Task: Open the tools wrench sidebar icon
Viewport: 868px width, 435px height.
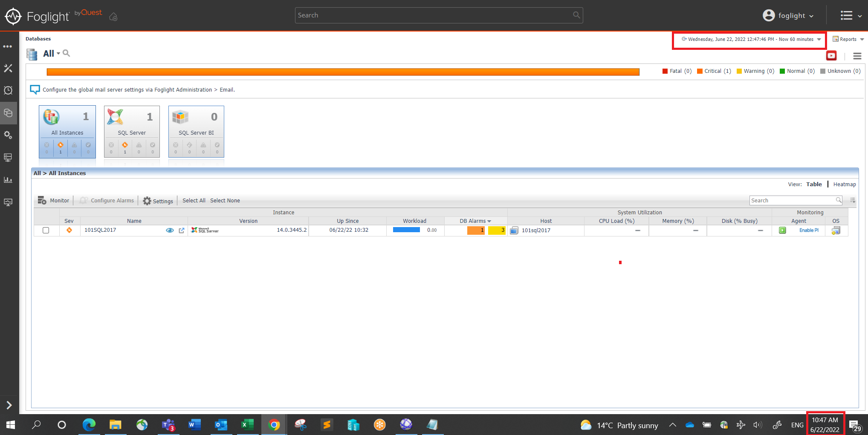Action: pyautogui.click(x=8, y=68)
